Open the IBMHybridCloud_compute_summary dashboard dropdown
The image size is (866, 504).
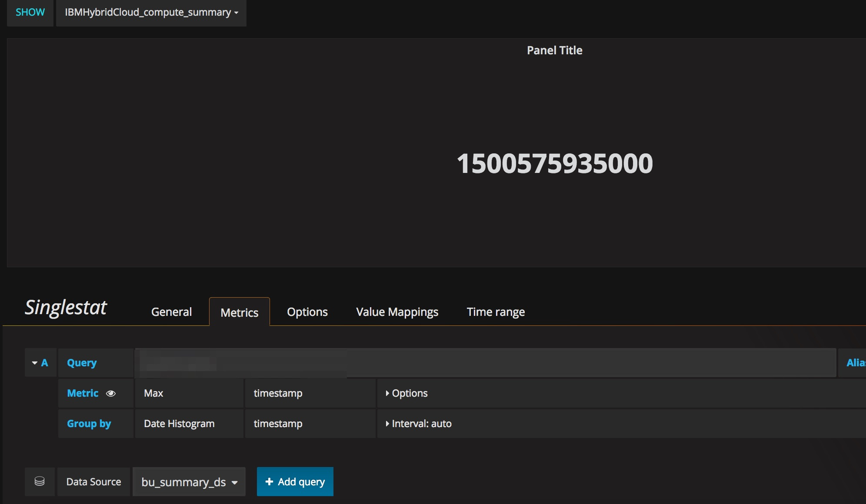(151, 13)
